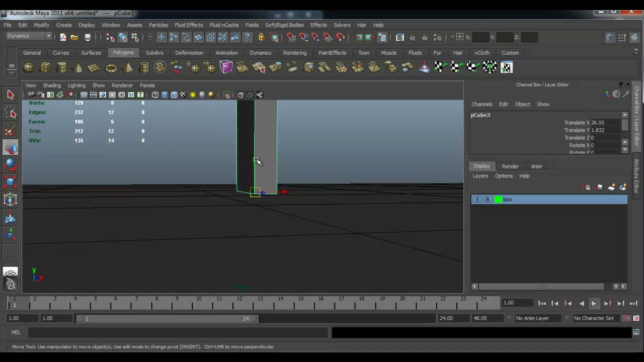Select the Anim radio option
This screenshot has width=644, height=362.
click(x=536, y=166)
